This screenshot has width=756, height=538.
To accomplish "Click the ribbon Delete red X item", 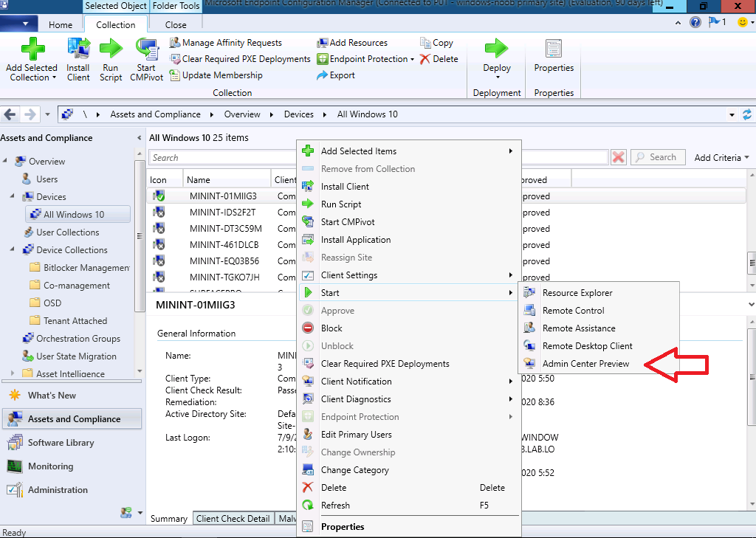I will 439,59.
